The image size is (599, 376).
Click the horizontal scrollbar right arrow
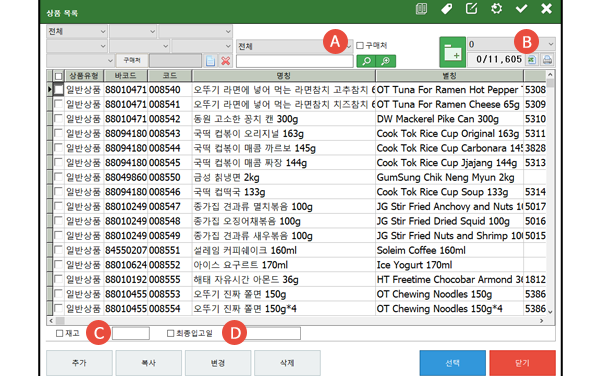541,321
